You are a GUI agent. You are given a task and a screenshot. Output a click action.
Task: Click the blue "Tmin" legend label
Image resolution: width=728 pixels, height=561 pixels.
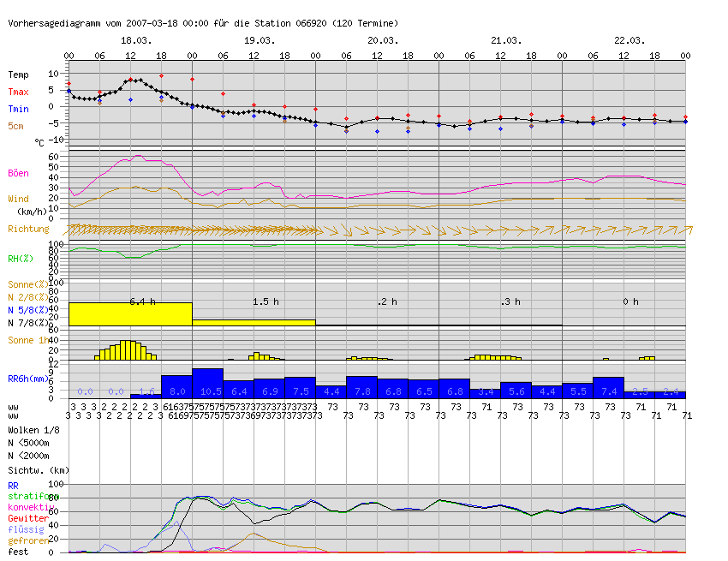pyautogui.click(x=18, y=109)
